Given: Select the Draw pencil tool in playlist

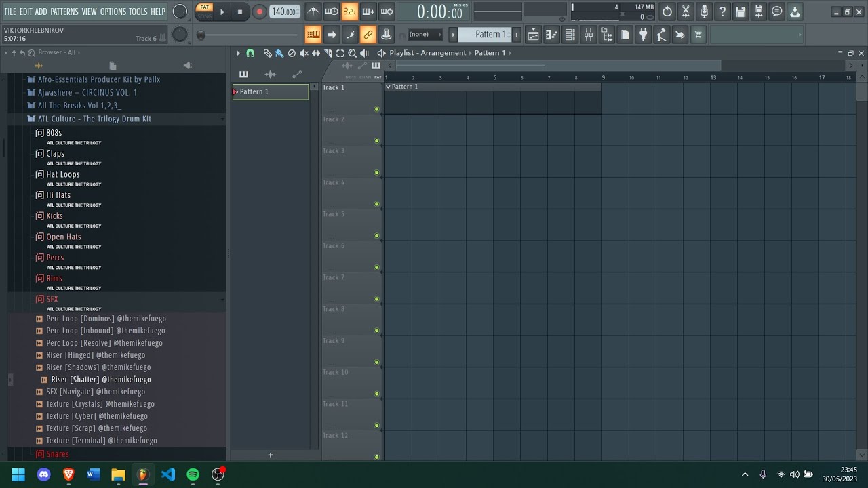Looking at the screenshot, I should click(x=267, y=53).
